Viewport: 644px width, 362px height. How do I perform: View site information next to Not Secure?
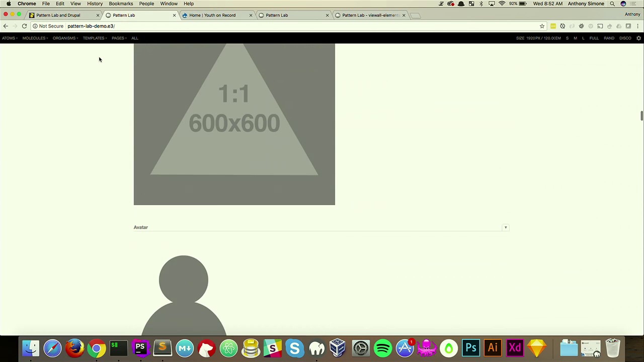click(35, 26)
